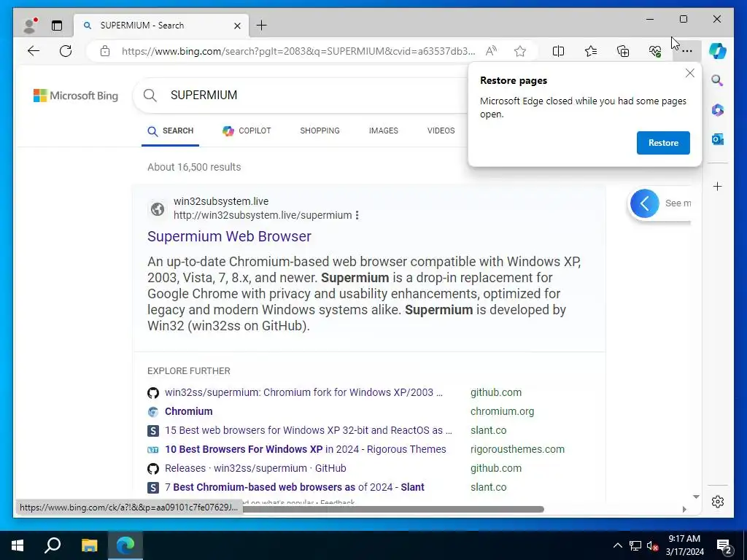Click the address bar URL

pos(298,51)
